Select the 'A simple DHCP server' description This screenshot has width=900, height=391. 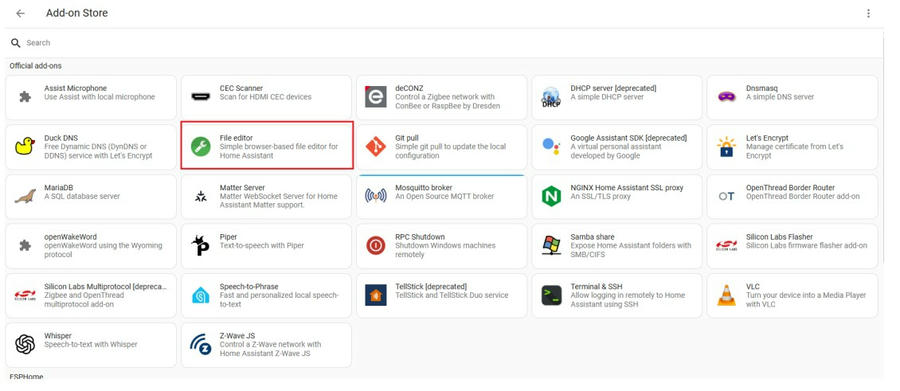pyautogui.click(x=606, y=97)
